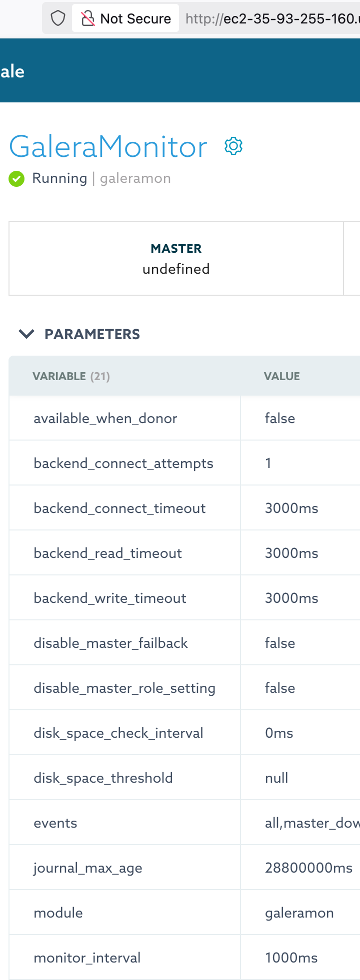Click the browser shield tracking protection icon
Screen dimensions: 360x980
pyautogui.click(x=58, y=18)
